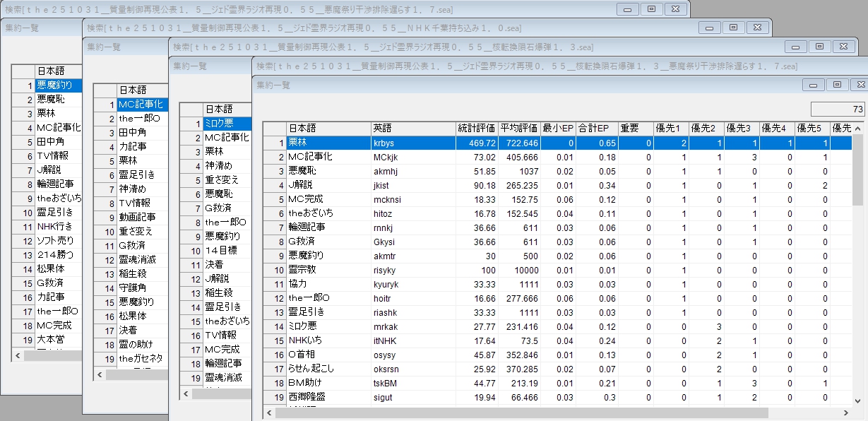868x421 pixels.
Task: Select 守護角 in the second window list
Action: click(140, 287)
